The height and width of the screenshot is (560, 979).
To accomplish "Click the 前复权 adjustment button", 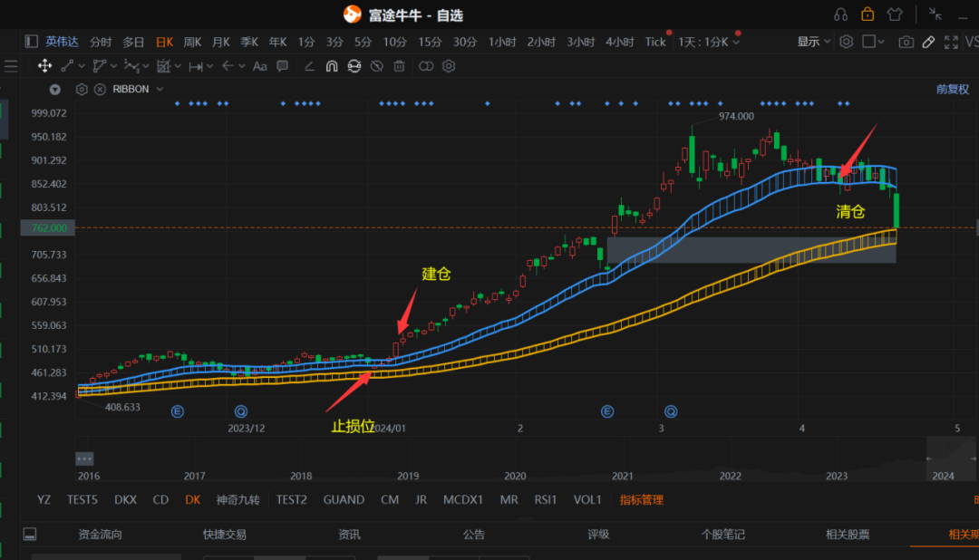I will pos(952,90).
